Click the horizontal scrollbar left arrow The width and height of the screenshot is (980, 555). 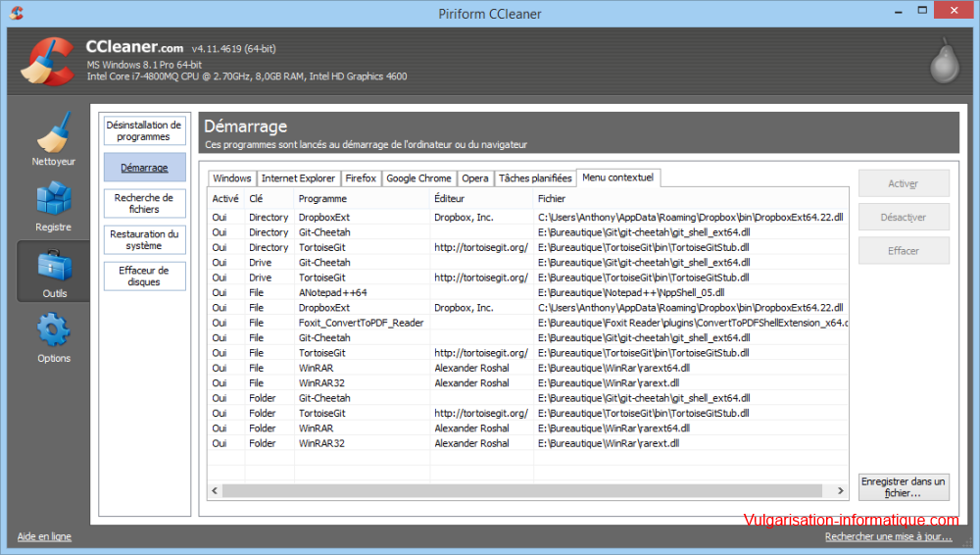[x=215, y=490]
